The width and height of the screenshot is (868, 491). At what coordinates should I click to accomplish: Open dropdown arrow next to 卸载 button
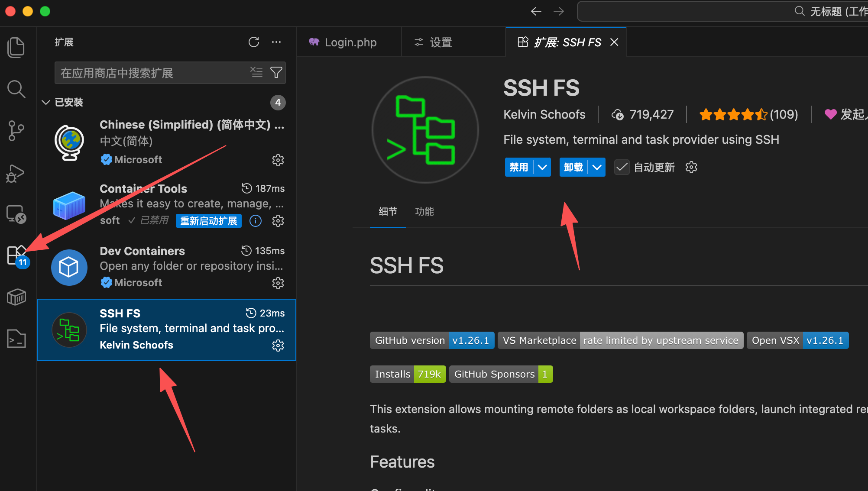597,167
